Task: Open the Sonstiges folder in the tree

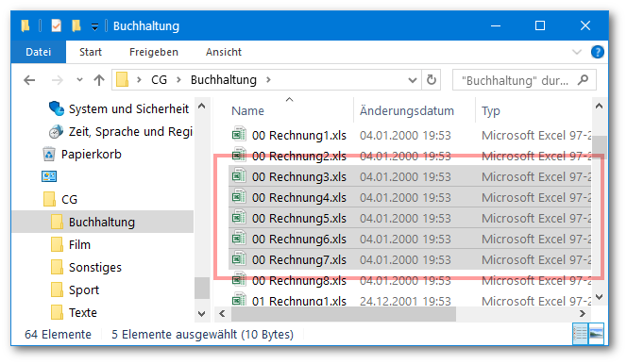Action: (95, 267)
